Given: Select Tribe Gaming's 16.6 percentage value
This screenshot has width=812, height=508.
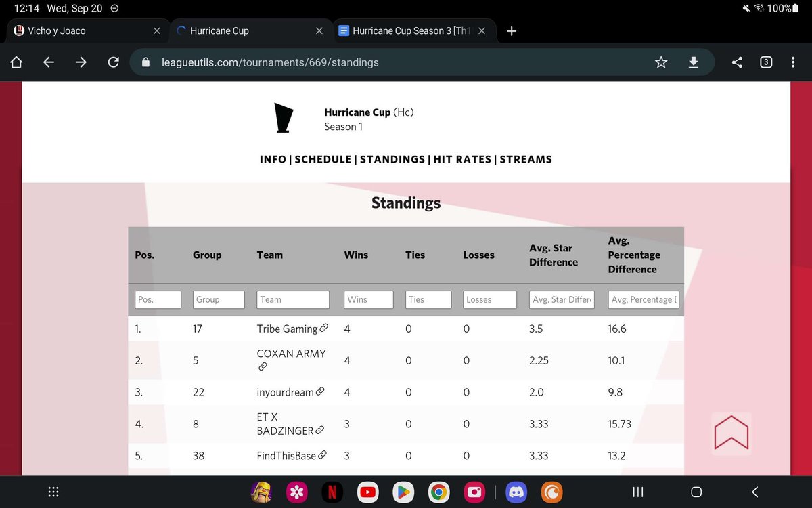Looking at the screenshot, I should point(617,329).
